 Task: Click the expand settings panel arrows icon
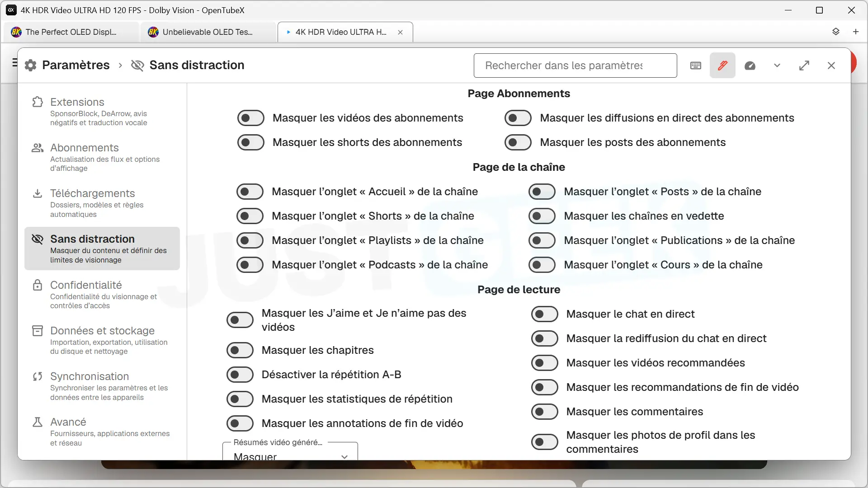804,66
